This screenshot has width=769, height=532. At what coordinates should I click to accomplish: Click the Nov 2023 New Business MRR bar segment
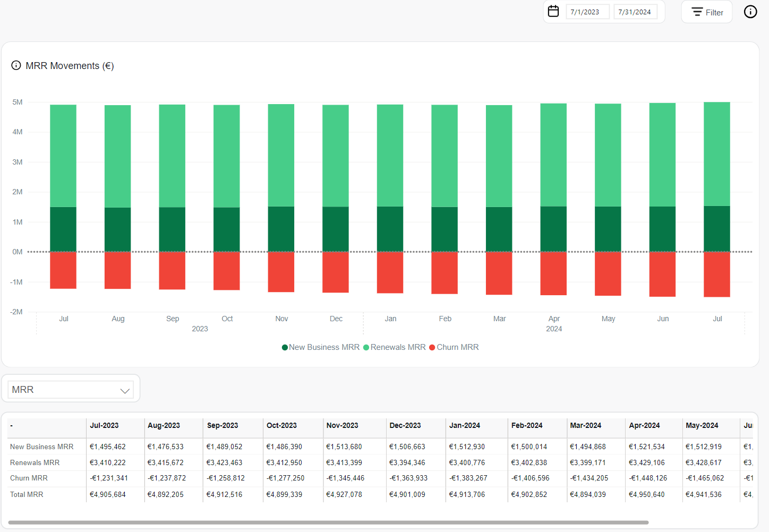point(281,229)
